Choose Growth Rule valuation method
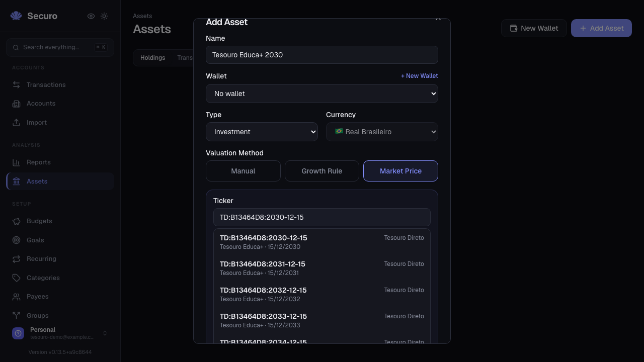 [x=322, y=171]
